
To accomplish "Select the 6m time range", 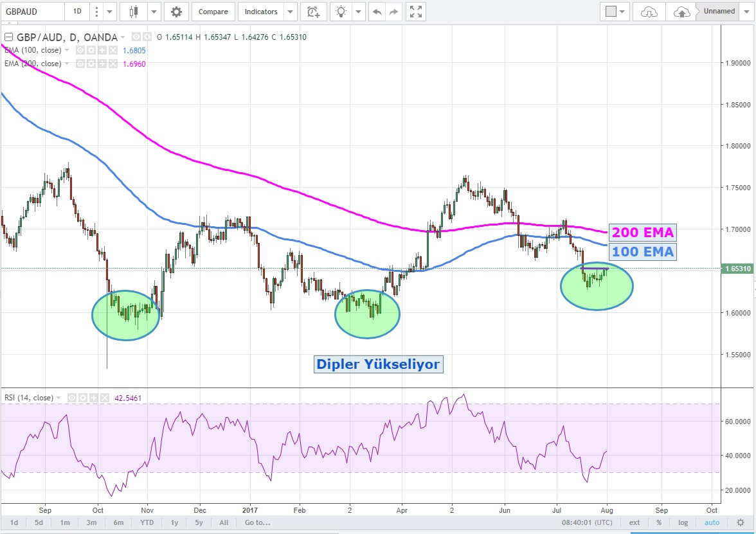I will pyautogui.click(x=118, y=522).
